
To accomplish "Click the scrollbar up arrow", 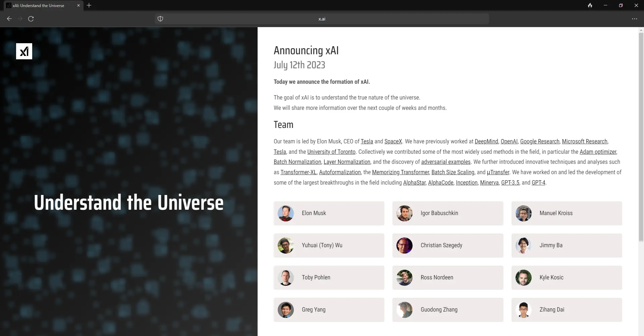I will [641, 30].
